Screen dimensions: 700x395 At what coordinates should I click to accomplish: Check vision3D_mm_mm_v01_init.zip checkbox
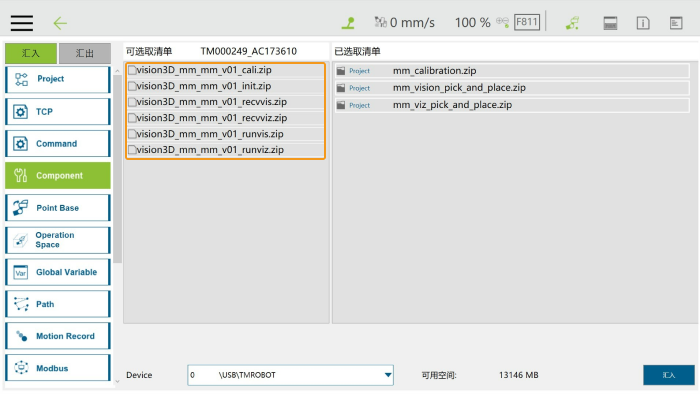132,86
